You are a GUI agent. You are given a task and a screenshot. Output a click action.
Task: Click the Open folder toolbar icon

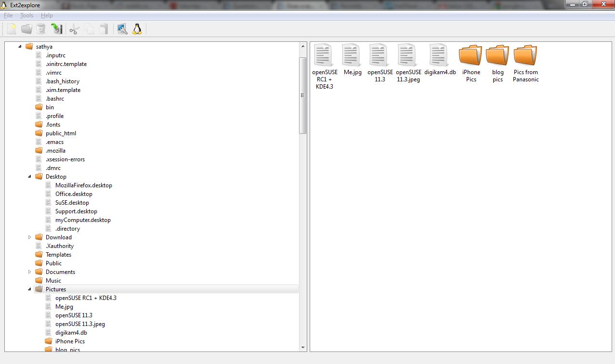point(26,29)
